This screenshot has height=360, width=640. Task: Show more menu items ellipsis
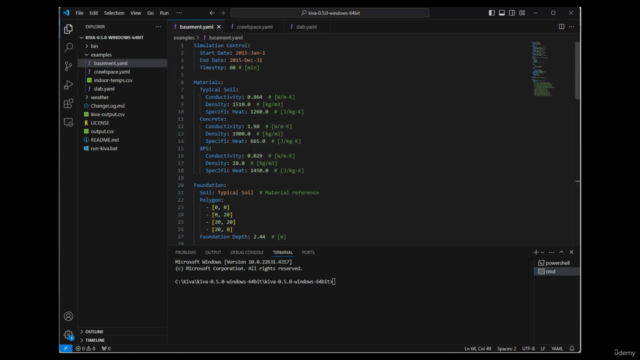pyautogui.click(x=179, y=13)
